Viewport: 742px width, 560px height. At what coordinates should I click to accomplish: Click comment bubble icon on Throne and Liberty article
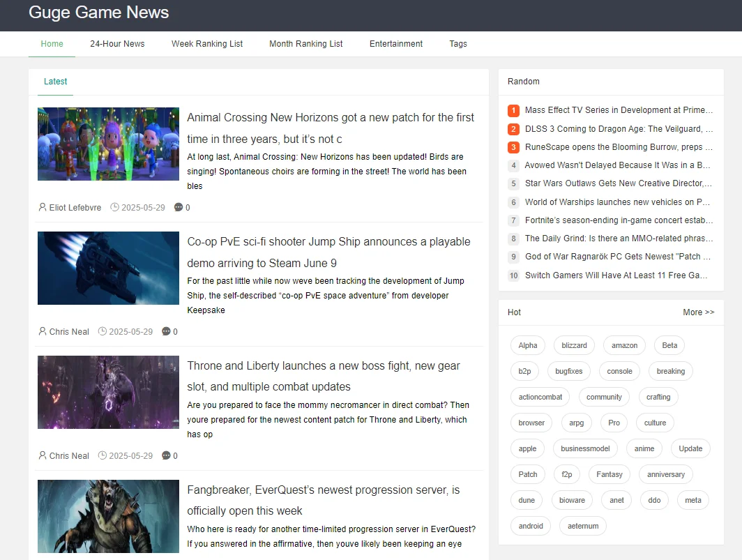pyautogui.click(x=166, y=456)
